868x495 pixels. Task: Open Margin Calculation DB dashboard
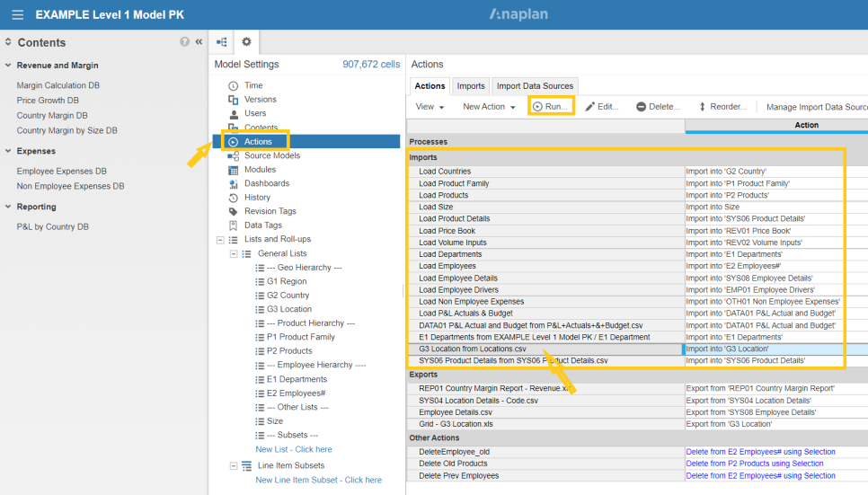click(58, 85)
